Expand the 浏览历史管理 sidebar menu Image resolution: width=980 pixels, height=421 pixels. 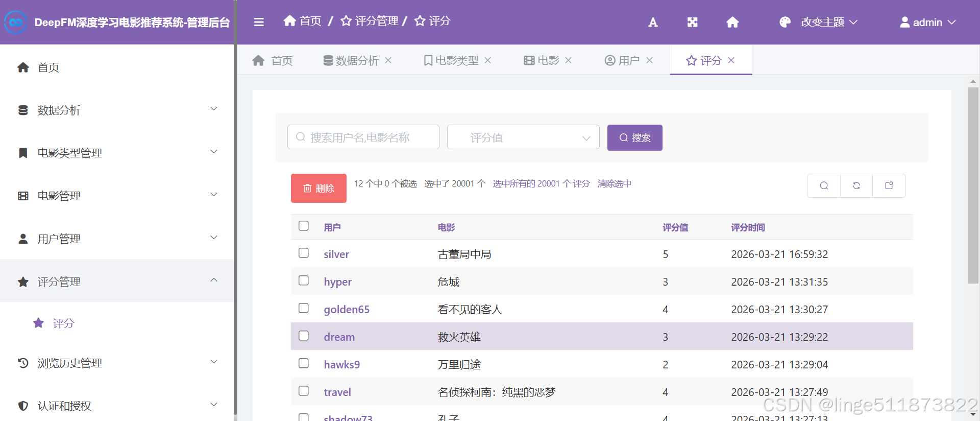click(x=214, y=362)
